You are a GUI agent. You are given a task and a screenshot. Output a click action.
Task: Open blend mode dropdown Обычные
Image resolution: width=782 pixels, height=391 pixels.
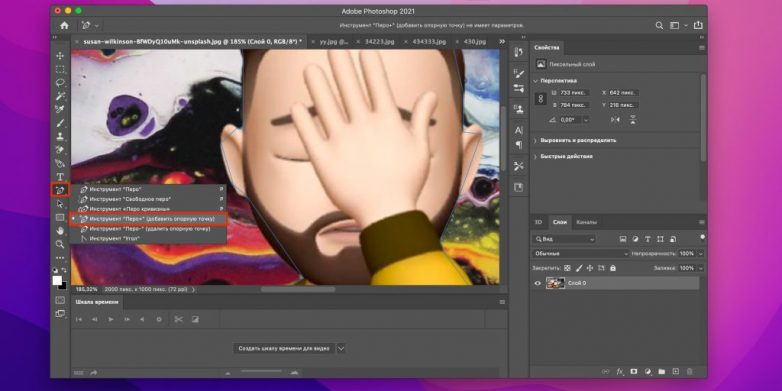pyautogui.click(x=581, y=254)
